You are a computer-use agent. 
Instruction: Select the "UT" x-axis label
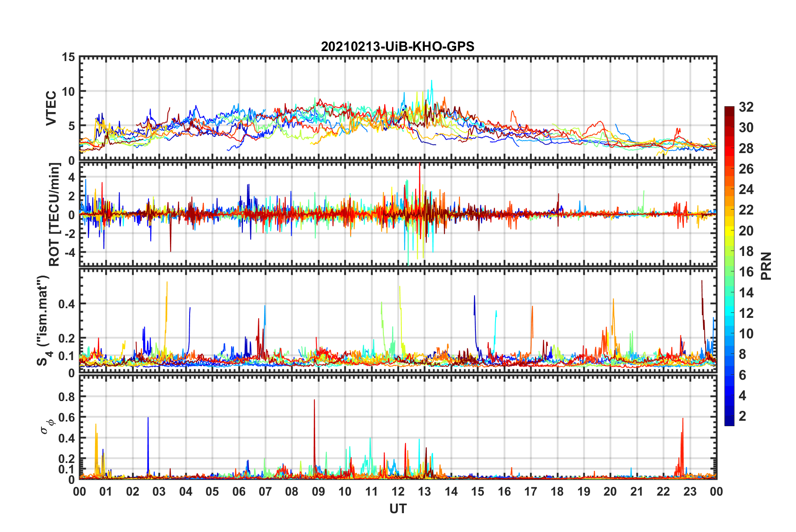click(398, 509)
